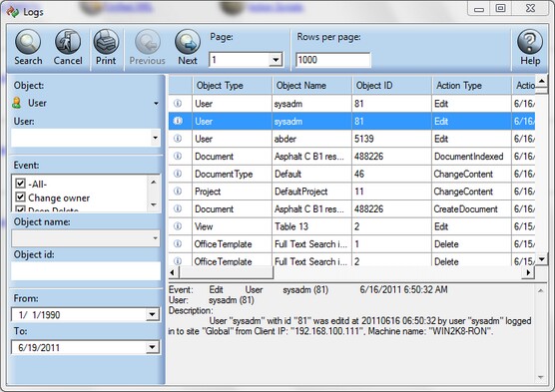
Task: Click the Search magnifier toolbar icon
Action: click(x=28, y=42)
